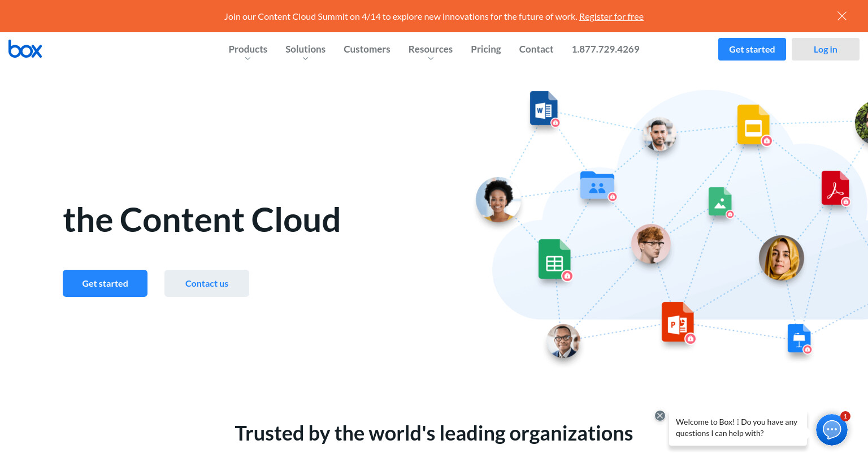Close the orange announcement banner
868x466 pixels.
click(842, 16)
